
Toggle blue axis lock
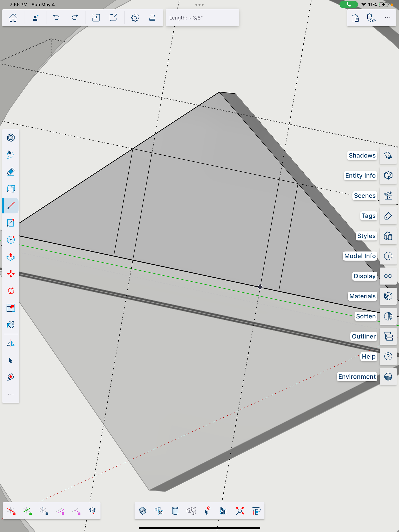(x=43, y=511)
